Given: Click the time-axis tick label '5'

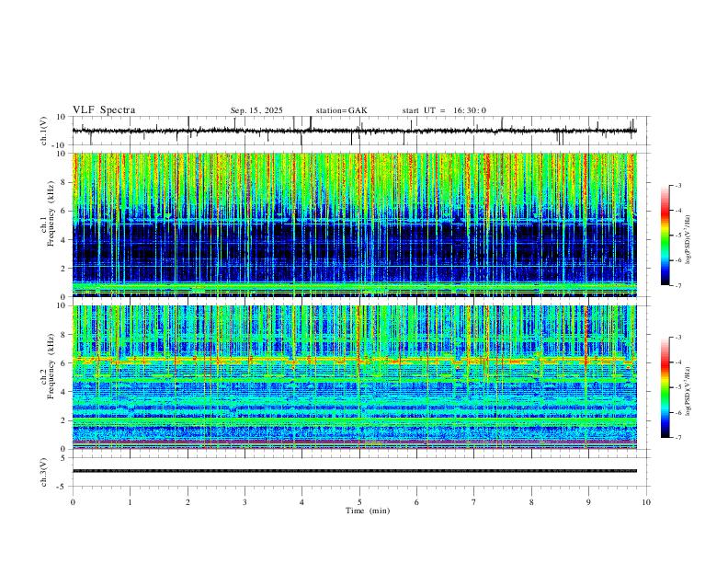Looking at the screenshot, I should [x=359, y=502].
